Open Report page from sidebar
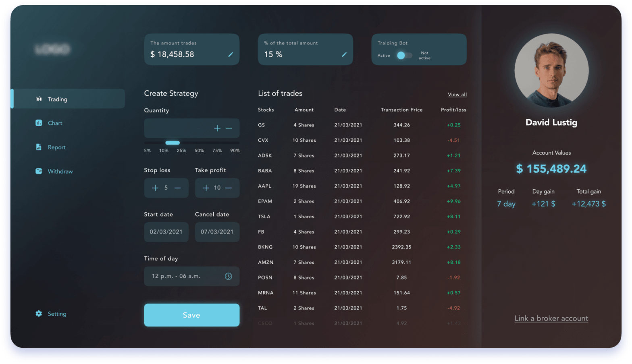This screenshot has width=632, height=364. (x=56, y=147)
